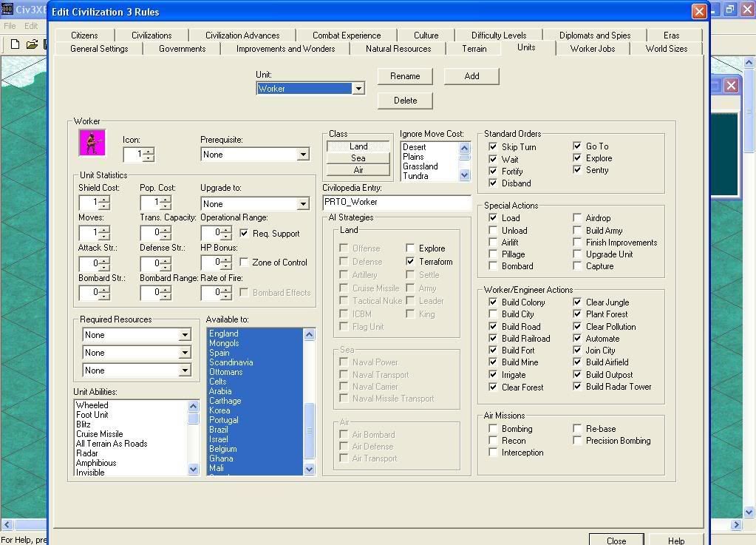Image resolution: width=756 pixels, height=545 pixels.
Task: Select the Air class button
Action: (x=358, y=170)
